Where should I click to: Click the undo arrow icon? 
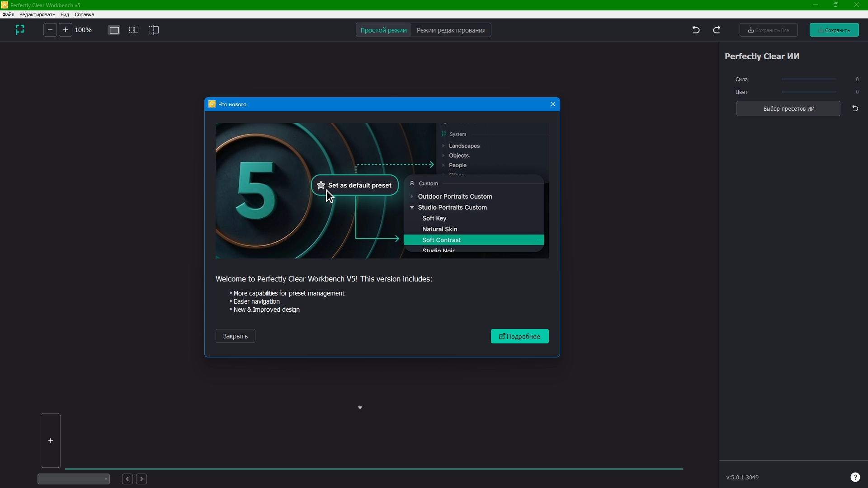(696, 30)
